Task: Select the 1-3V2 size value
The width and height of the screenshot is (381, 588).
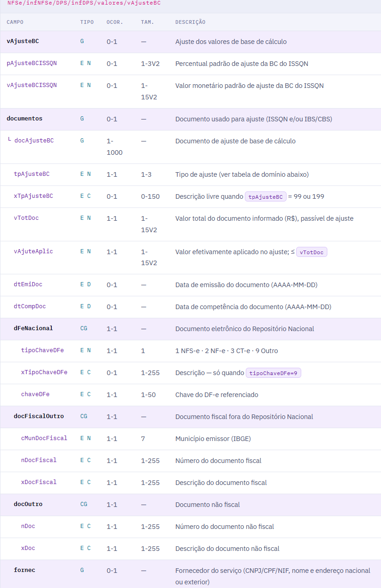Action: pyautogui.click(x=150, y=64)
